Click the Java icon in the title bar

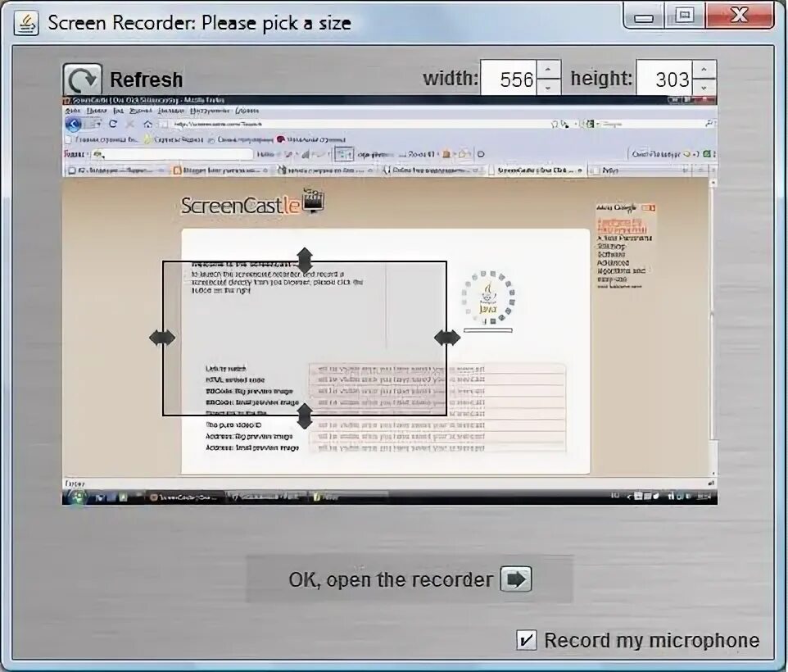[x=26, y=23]
